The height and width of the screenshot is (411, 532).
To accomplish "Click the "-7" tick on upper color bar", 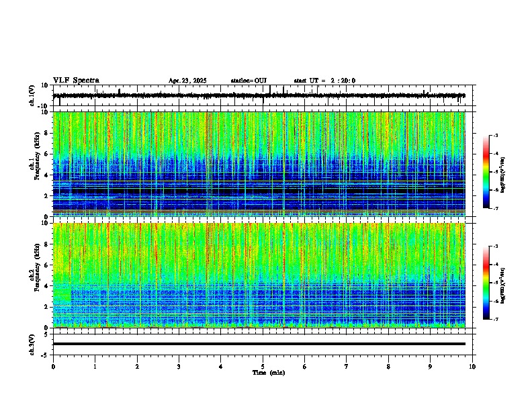I will (495, 208).
